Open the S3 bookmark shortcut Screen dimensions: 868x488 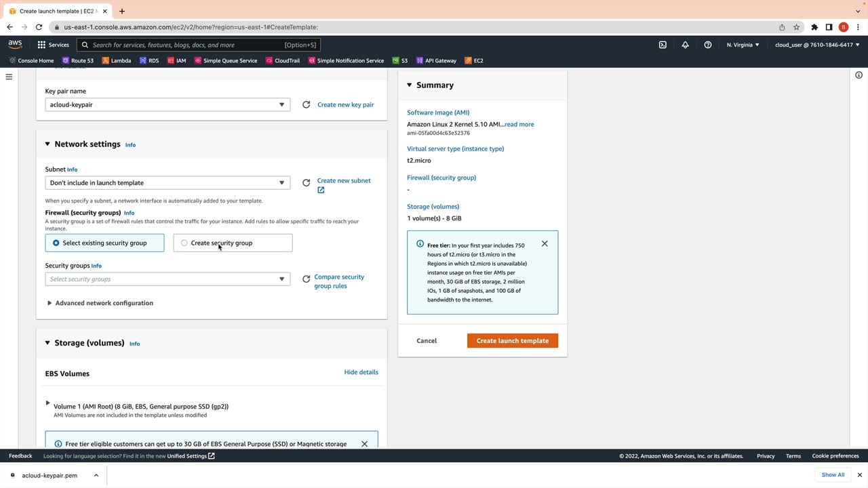click(x=400, y=60)
